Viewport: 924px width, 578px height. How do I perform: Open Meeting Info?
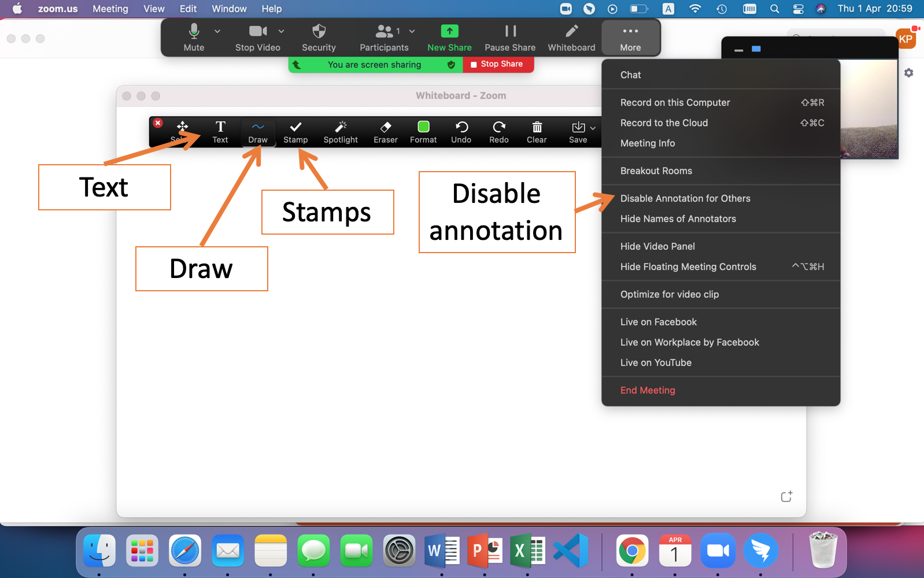tap(720, 143)
